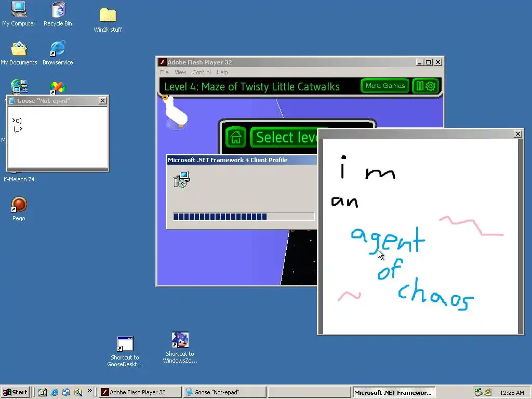Open the Control menu in Flash Player
This screenshot has width=532, height=399.
tap(201, 72)
